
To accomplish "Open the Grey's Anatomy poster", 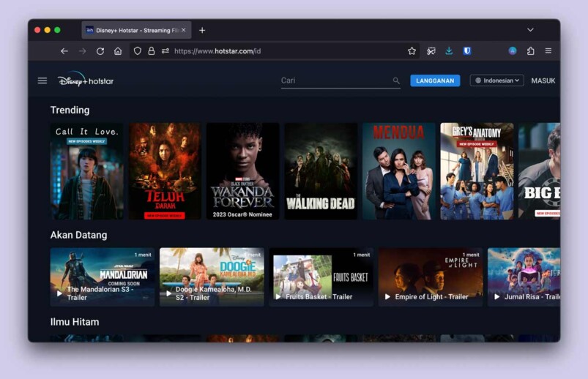I will 477,171.
